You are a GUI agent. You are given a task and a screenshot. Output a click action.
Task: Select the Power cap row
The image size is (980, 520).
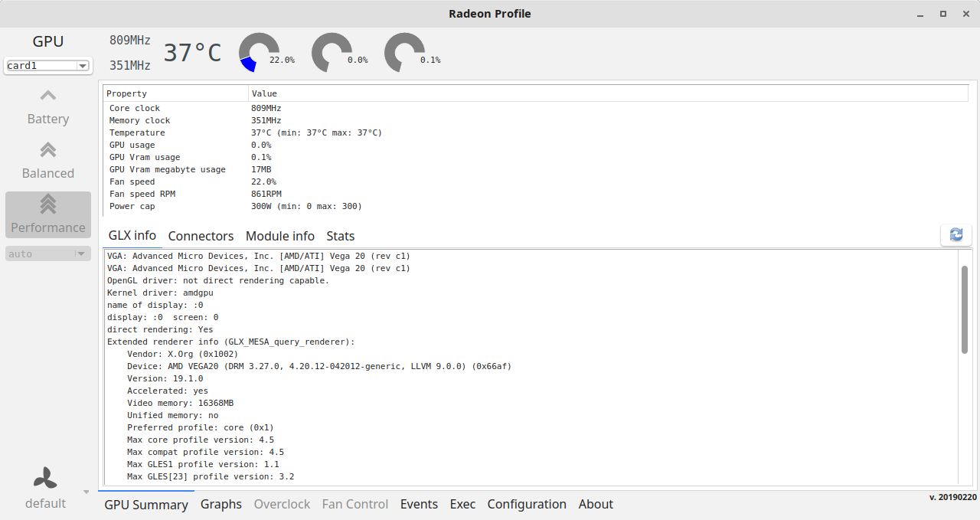536,206
